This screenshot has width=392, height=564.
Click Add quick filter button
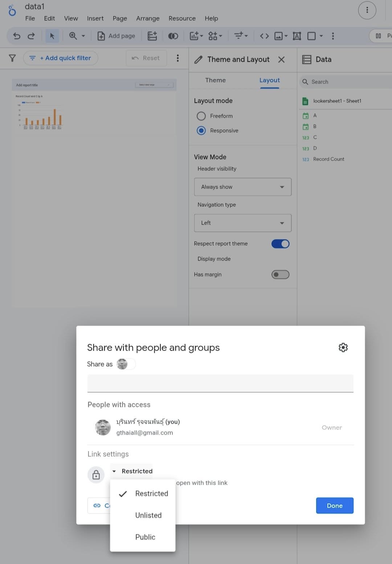61,58
